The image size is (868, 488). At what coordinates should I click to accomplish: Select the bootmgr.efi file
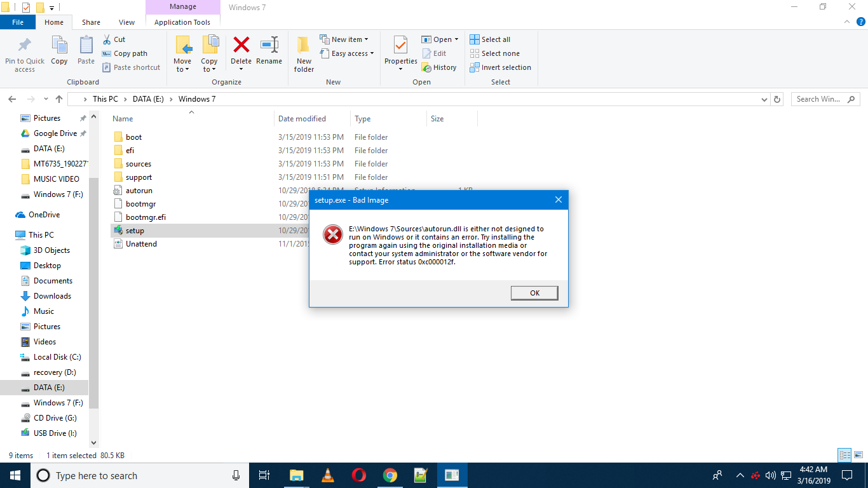click(x=146, y=217)
